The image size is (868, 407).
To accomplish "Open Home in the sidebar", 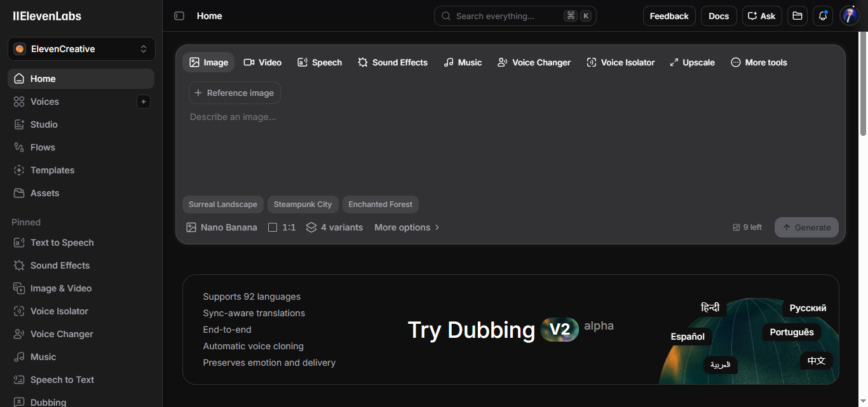I will point(81,79).
